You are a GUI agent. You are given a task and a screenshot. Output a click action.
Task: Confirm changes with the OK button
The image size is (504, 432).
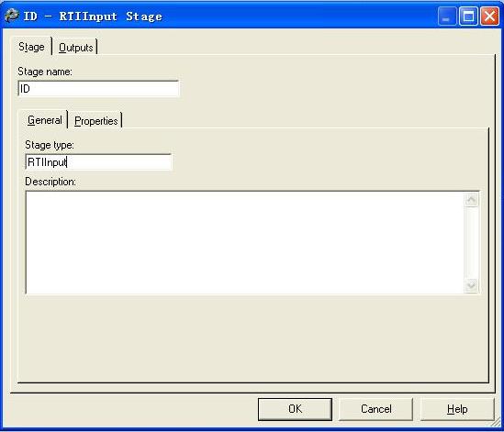coord(295,409)
